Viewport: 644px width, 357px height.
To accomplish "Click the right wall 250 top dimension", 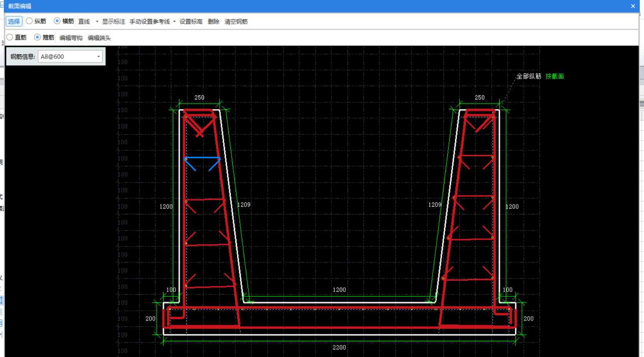I will (480, 98).
